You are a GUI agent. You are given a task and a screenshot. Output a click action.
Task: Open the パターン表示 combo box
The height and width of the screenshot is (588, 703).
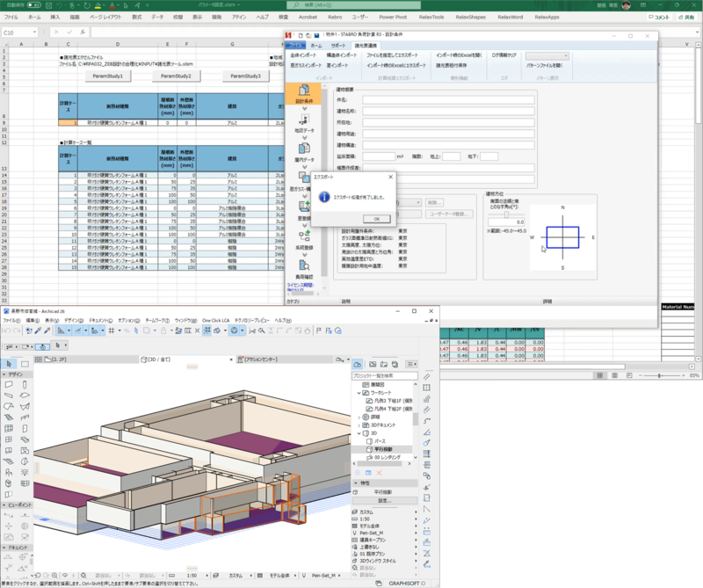click(547, 56)
